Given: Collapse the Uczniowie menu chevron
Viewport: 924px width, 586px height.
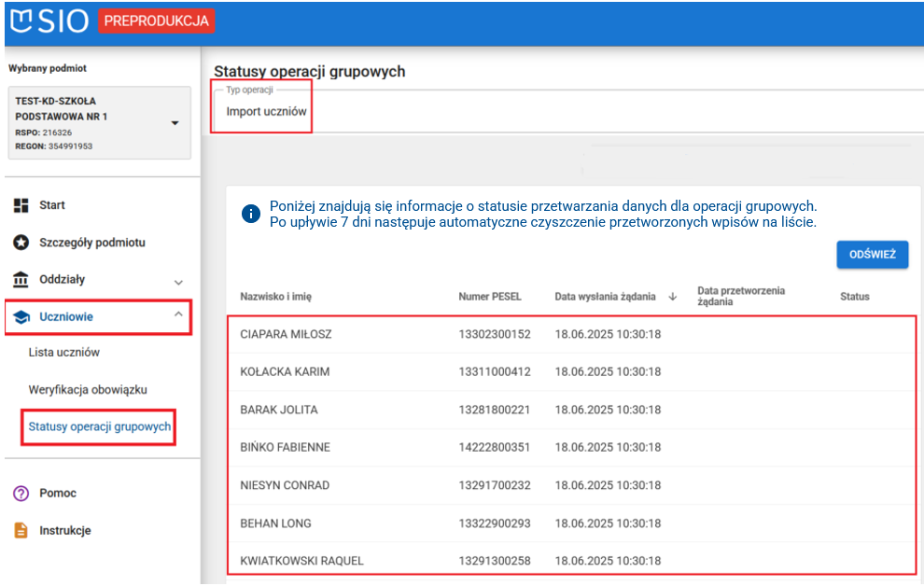Looking at the screenshot, I should pyautogui.click(x=178, y=315).
